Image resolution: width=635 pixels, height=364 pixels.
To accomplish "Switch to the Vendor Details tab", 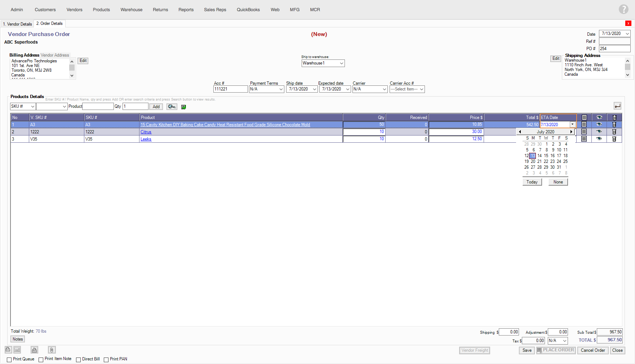I will point(17,24).
